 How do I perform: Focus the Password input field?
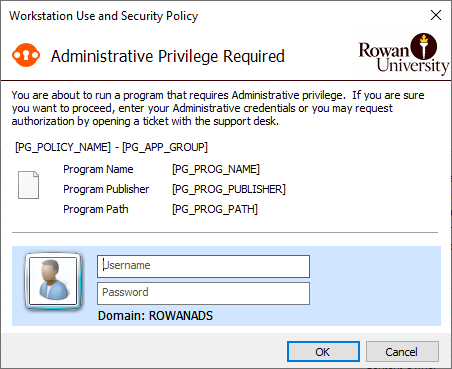pyautogui.click(x=203, y=293)
